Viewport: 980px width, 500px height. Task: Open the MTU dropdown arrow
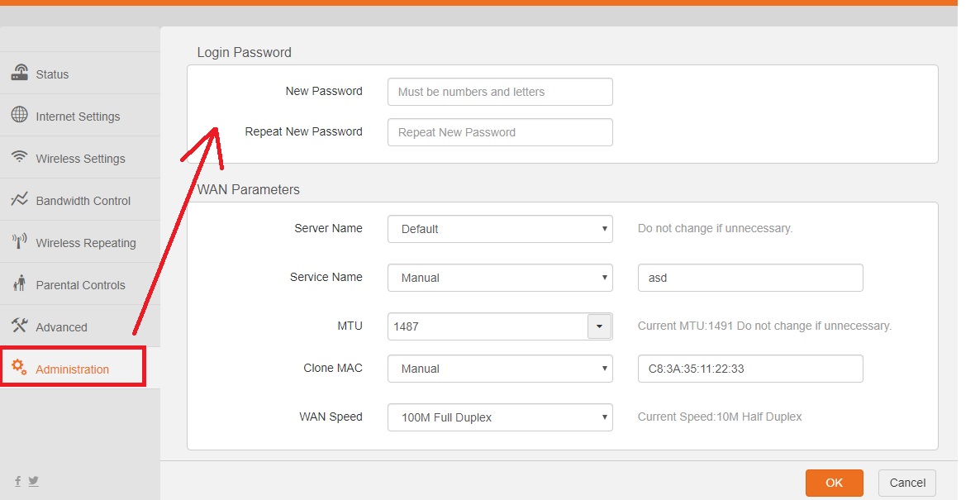tap(599, 326)
